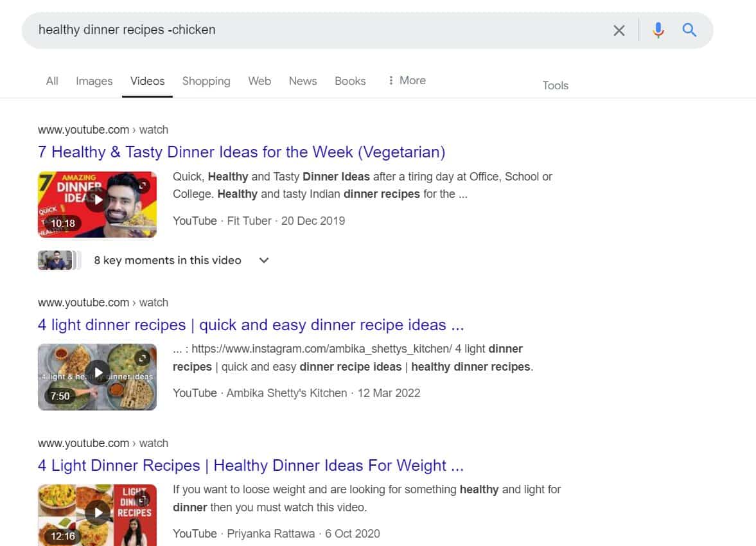Screen dimensions: 756x546
Task: Clear the search query with the X icon
Action: coord(619,30)
